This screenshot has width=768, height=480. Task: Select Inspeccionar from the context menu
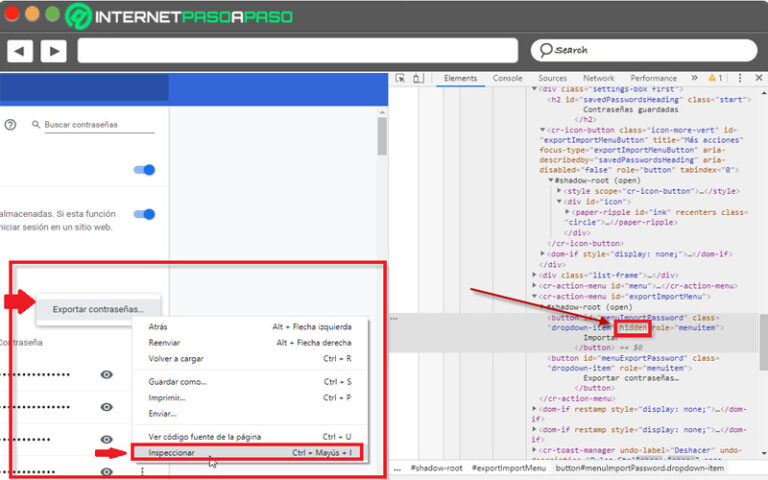172,454
